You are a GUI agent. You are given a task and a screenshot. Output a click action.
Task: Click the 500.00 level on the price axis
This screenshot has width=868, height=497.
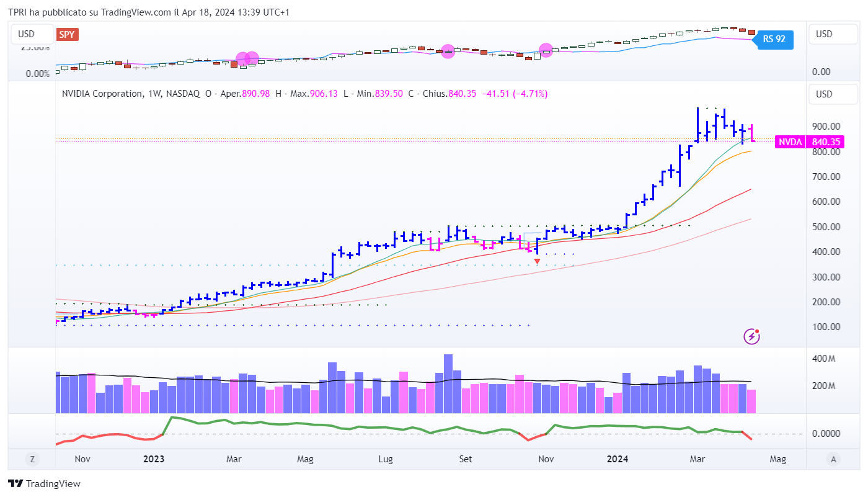click(x=826, y=227)
